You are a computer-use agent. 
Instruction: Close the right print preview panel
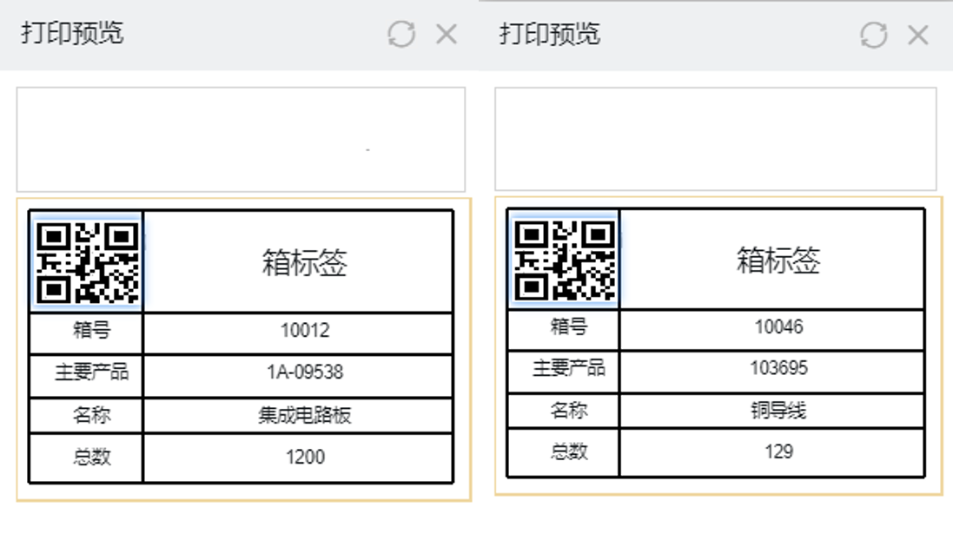point(918,35)
